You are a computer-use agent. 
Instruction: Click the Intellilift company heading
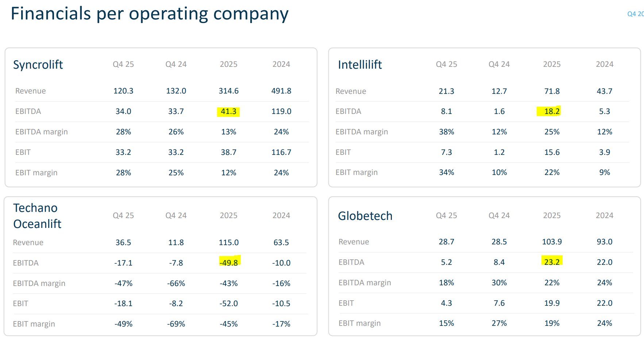tap(360, 65)
